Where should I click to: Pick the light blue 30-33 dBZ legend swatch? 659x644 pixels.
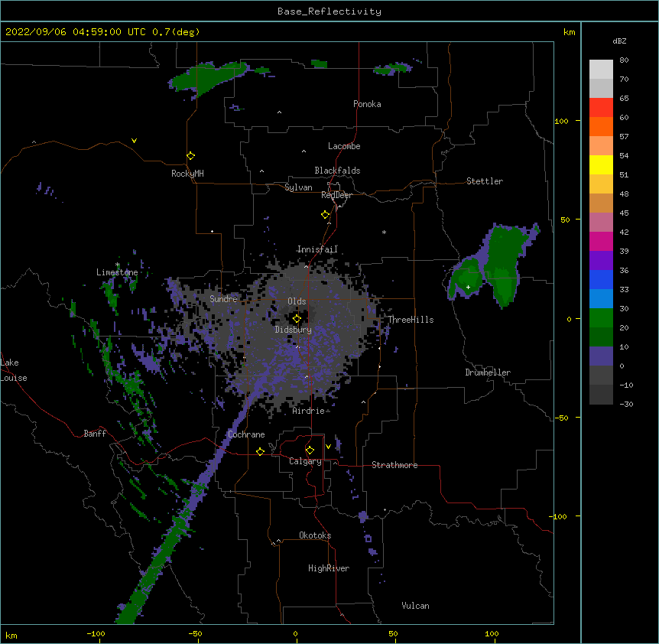pyautogui.click(x=601, y=299)
